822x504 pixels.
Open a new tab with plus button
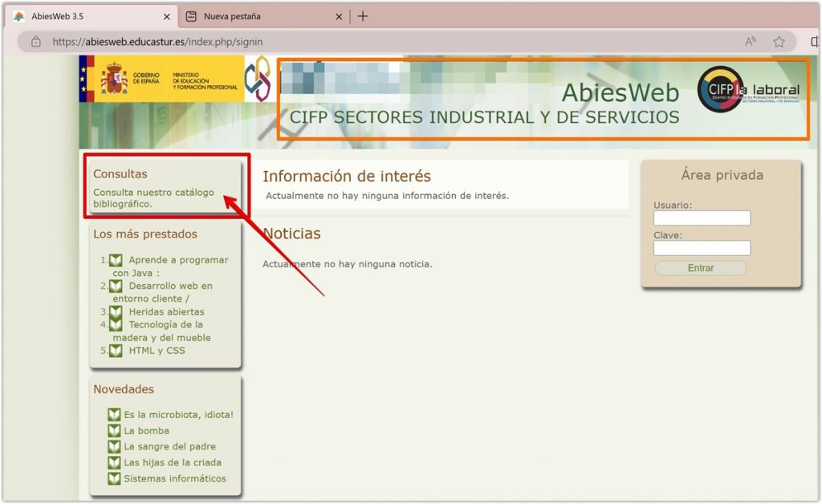pos(363,16)
